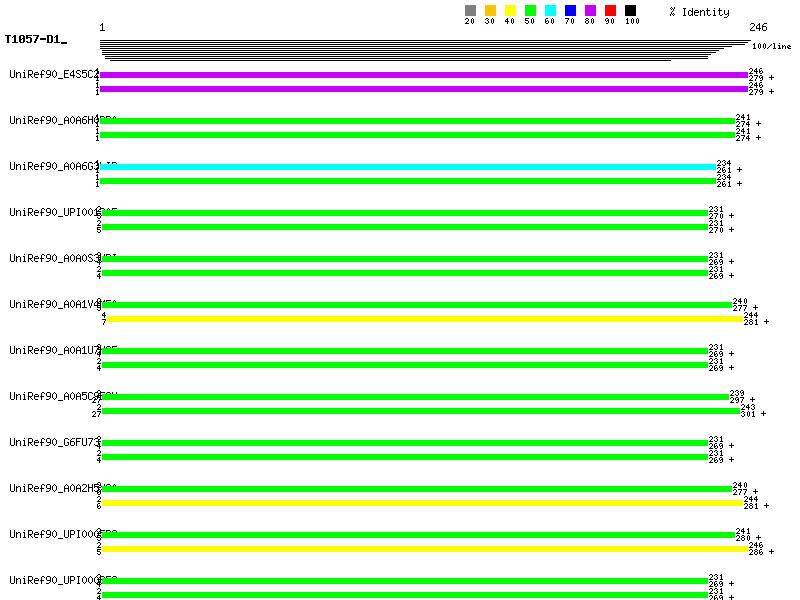Viewport: 800px width, 600px height.
Task: Click the red 90% identity legend swatch
Action: click(610, 11)
